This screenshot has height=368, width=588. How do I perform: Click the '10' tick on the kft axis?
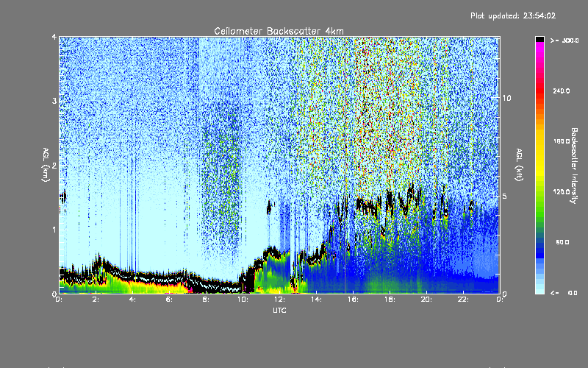pyautogui.click(x=506, y=98)
